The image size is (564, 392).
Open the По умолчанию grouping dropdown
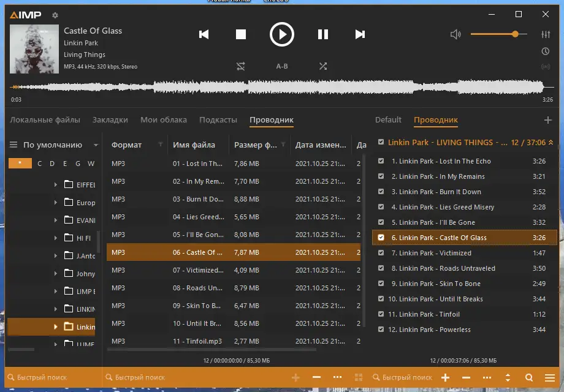coord(96,145)
